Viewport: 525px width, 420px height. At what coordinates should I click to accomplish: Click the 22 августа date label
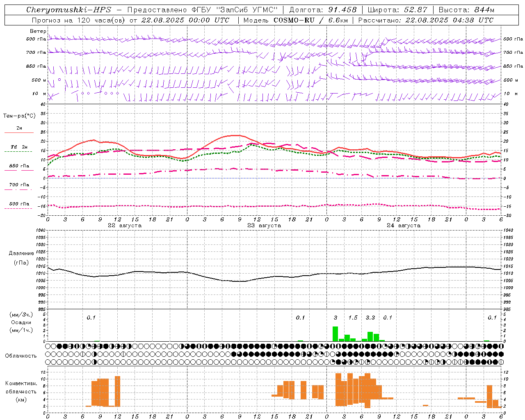(x=125, y=226)
